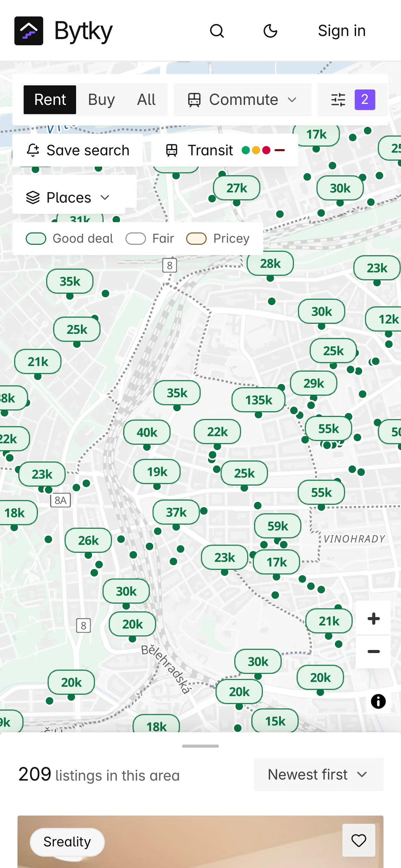Zoom out the map with minus
The height and width of the screenshot is (868, 401).
[374, 651]
